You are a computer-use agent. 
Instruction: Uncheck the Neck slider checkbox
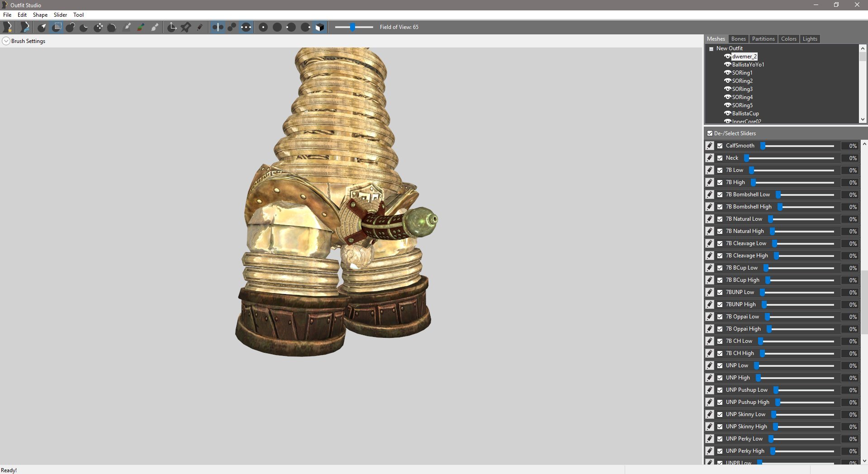[720, 158]
